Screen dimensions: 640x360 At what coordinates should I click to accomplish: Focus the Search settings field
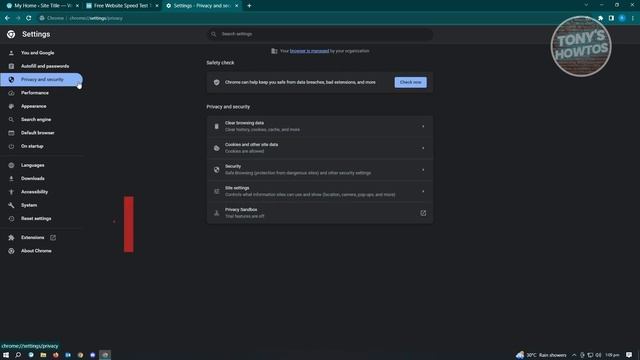(x=320, y=34)
